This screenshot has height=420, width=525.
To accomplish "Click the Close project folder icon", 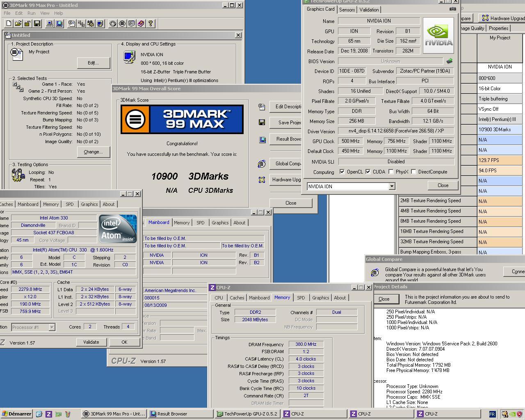I will click(28, 24).
